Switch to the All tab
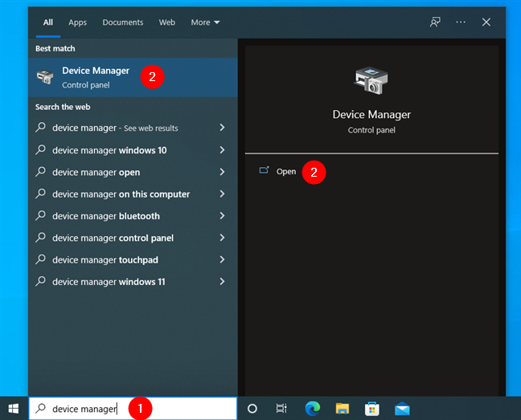521x420 pixels. (48, 22)
